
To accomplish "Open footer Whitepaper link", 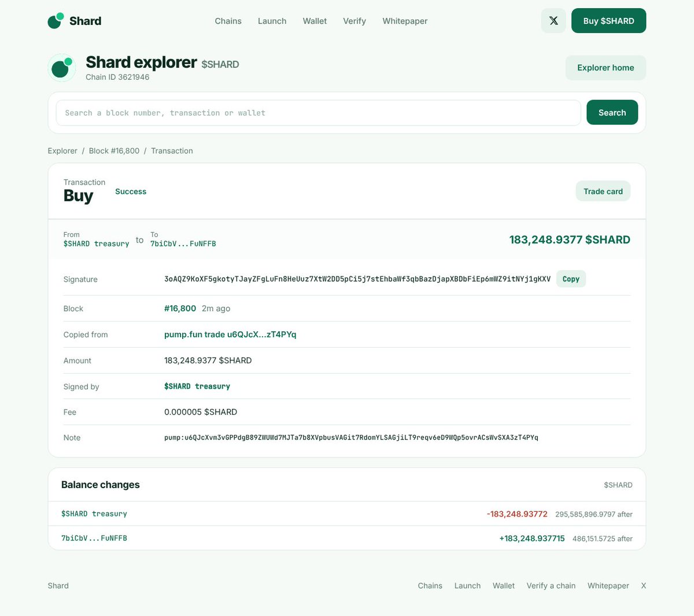I will pyautogui.click(x=608, y=585).
